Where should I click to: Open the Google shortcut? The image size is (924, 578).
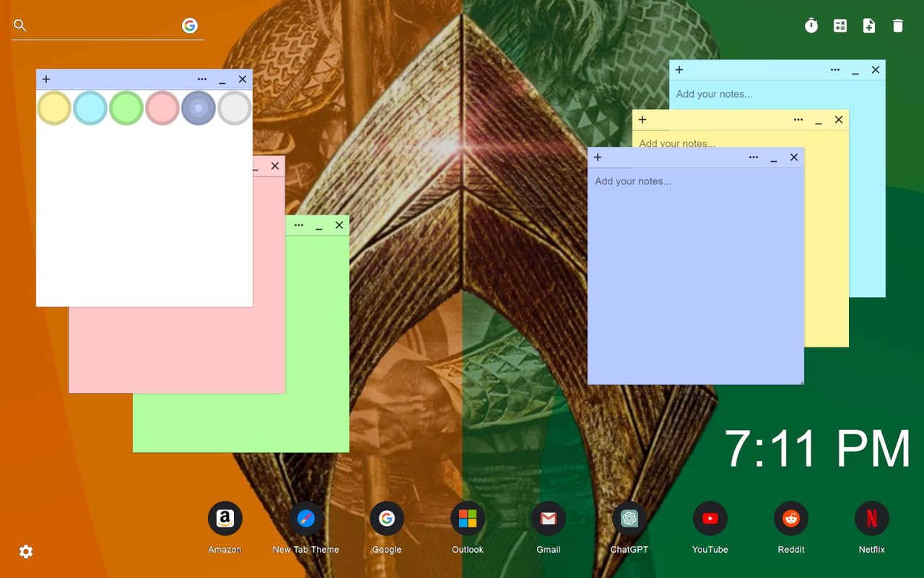click(387, 519)
